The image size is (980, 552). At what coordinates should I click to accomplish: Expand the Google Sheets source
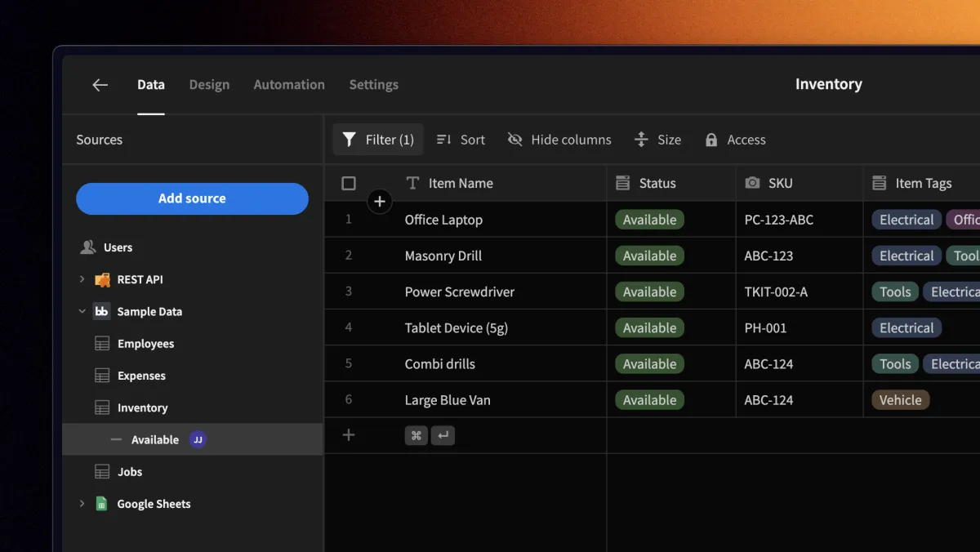[x=82, y=504]
